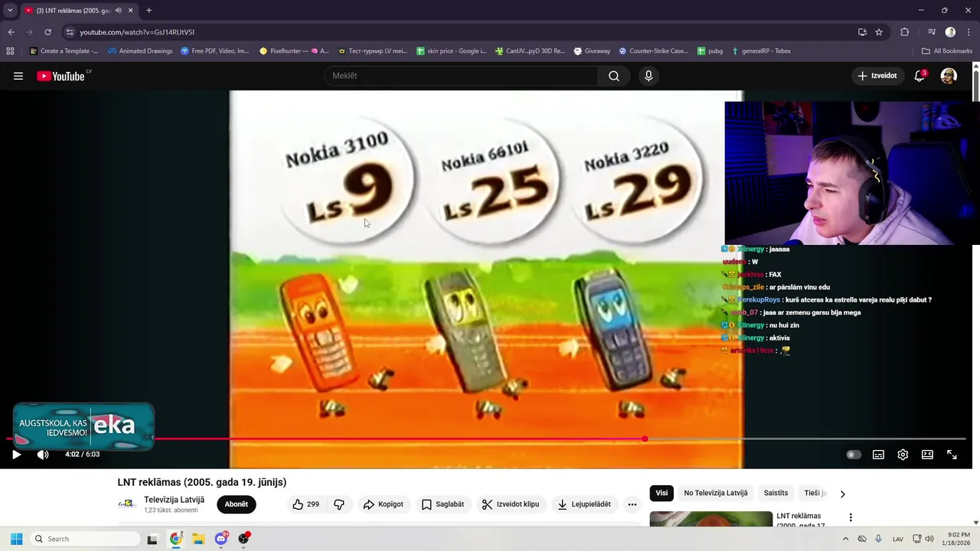
Task: Mute tab via speaker icon on tab
Action: (118, 11)
